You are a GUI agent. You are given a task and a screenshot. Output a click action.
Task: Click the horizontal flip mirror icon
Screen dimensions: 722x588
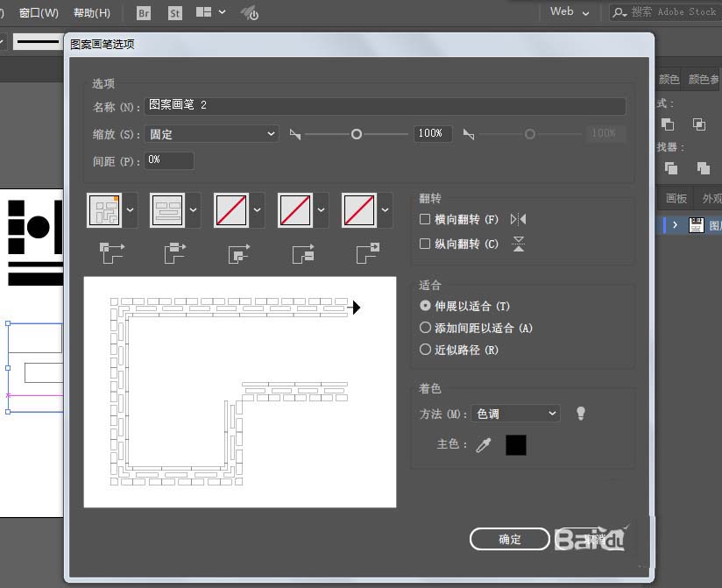(518, 219)
